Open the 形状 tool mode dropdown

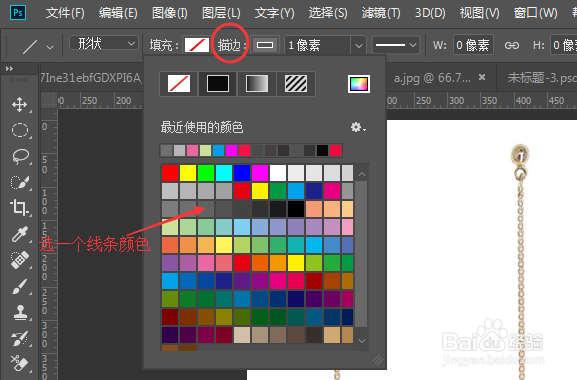coord(104,43)
